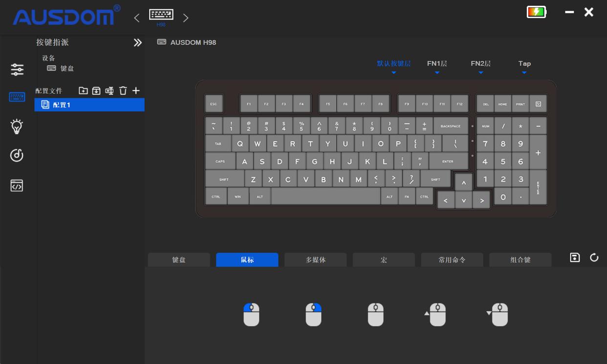Select the HOME key on virtual keyboard
607x364 pixels.
pyautogui.click(x=503, y=104)
